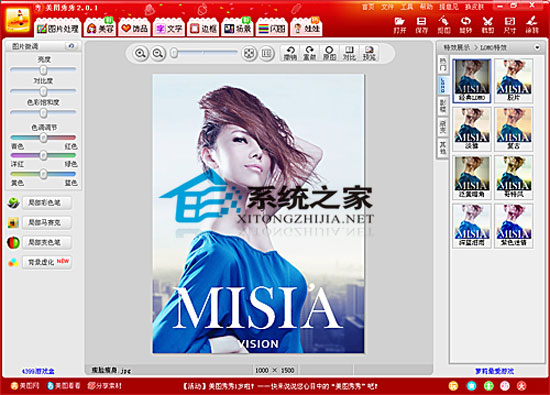
Task: Click the zoom out magnifier icon
Action: 158,53
